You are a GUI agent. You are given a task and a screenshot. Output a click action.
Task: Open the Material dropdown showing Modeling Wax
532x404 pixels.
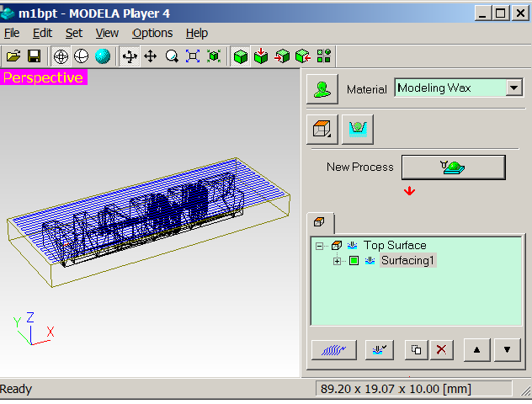click(514, 88)
